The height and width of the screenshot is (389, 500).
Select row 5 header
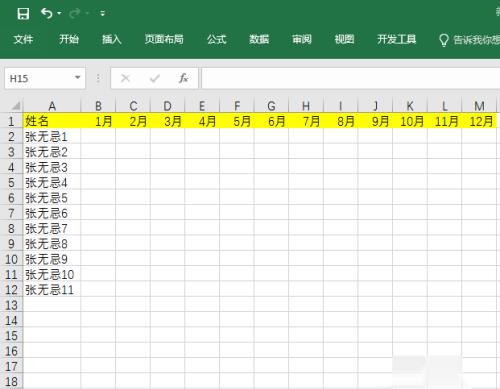(x=11, y=183)
